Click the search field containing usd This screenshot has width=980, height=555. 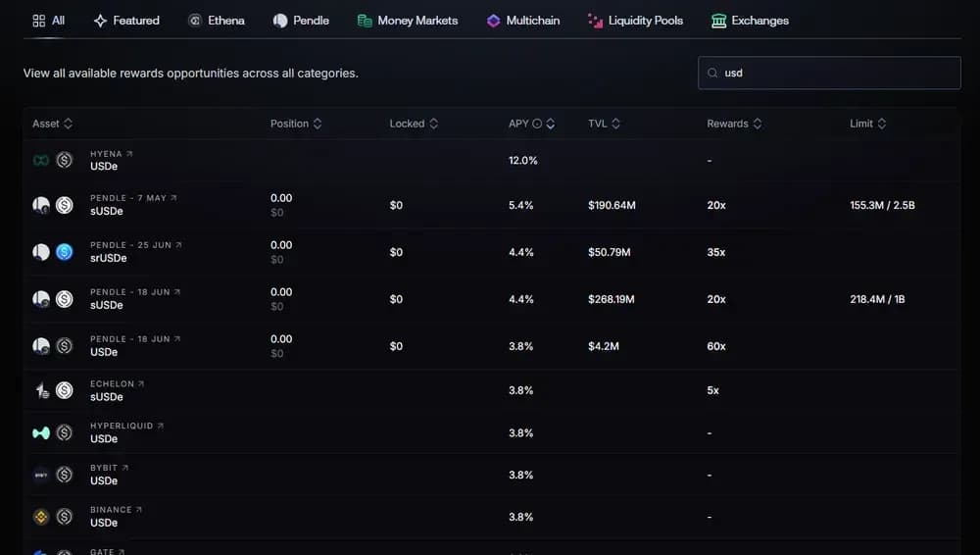833,73
